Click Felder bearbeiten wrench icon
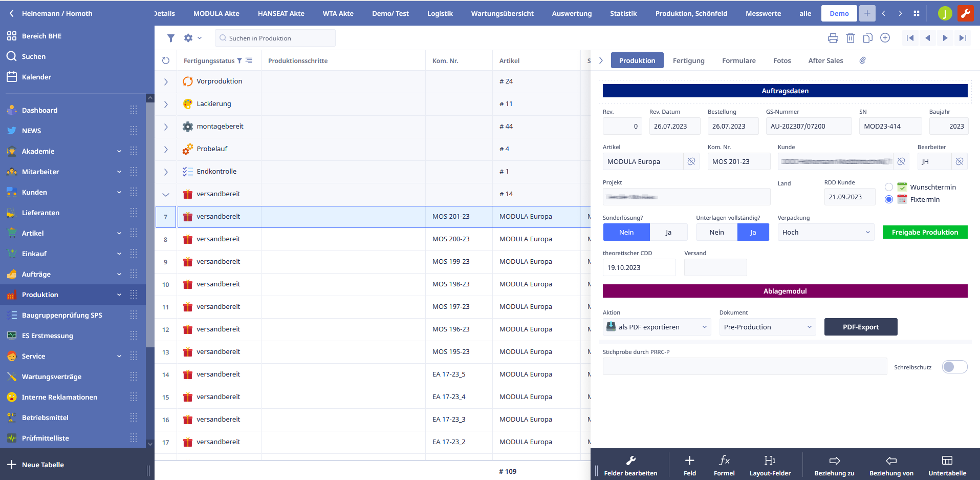Image resolution: width=980 pixels, height=480 pixels. (631, 465)
